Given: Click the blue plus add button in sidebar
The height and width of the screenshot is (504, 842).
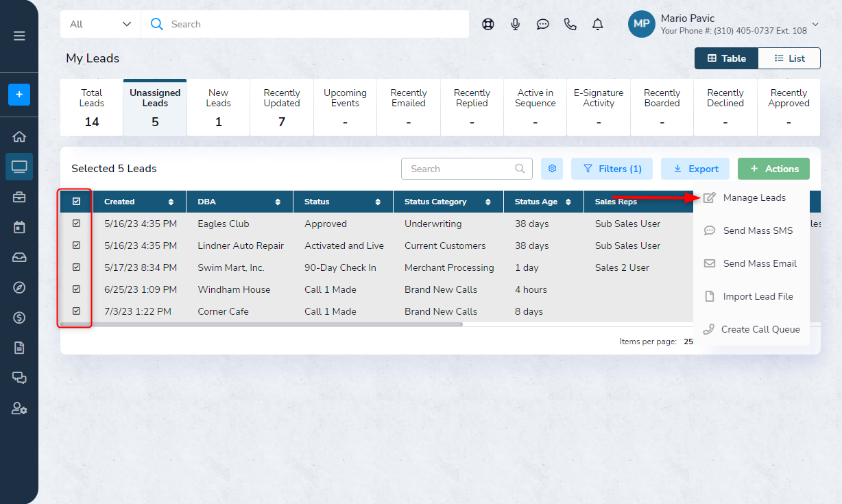Looking at the screenshot, I should (19, 95).
